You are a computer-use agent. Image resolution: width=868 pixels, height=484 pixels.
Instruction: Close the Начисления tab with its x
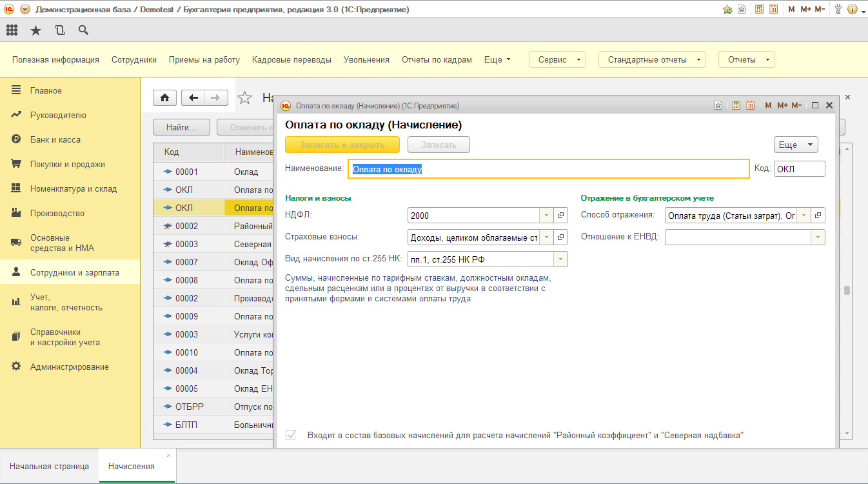169,455
